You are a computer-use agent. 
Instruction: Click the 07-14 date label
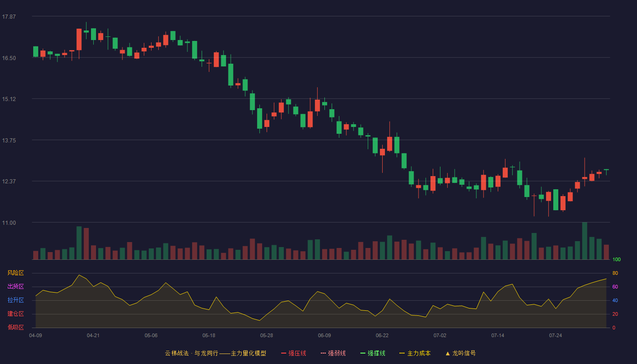tap(498, 335)
